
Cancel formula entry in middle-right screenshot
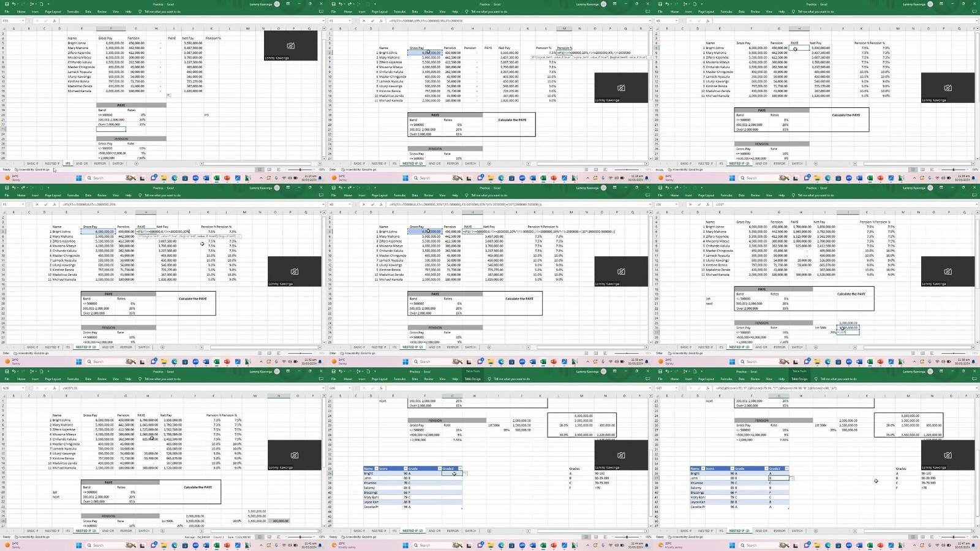[x=690, y=204]
